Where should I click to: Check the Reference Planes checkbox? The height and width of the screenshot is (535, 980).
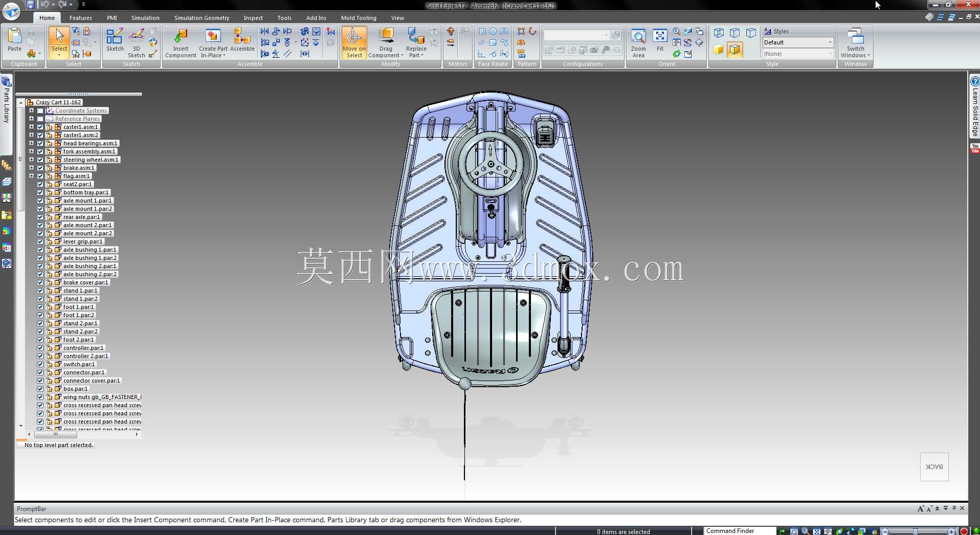point(40,119)
